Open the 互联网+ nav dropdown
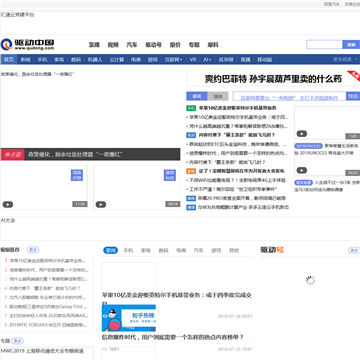This screenshot has width=360, height=360. 174,60
